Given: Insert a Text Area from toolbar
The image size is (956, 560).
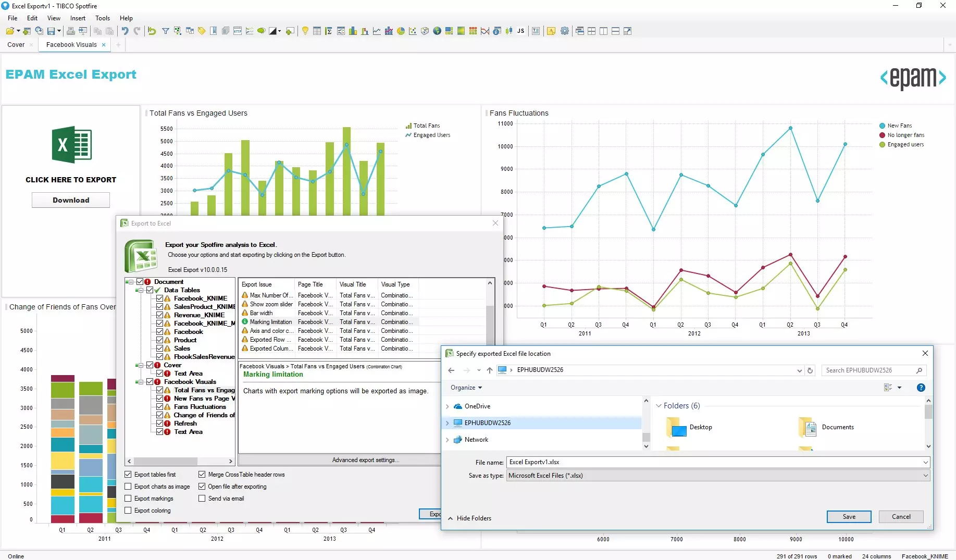Looking at the screenshot, I should pos(536,31).
